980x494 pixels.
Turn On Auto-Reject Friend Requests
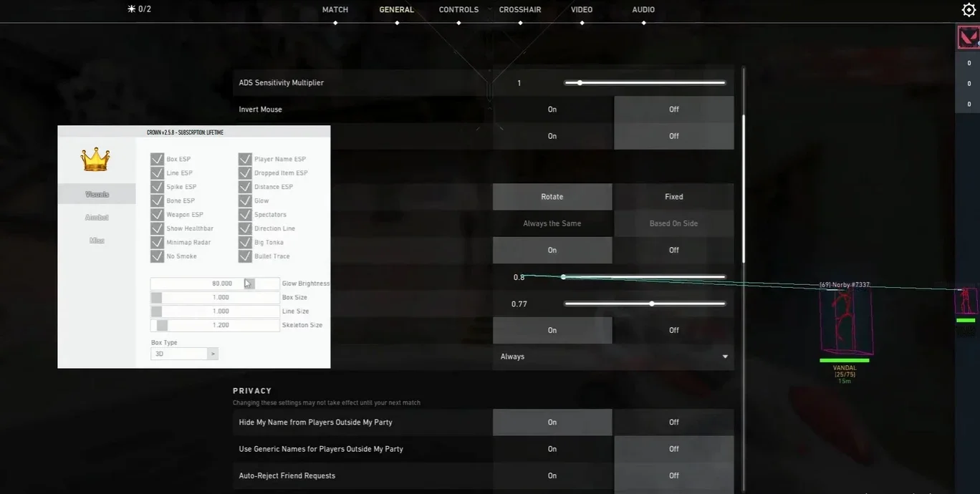click(x=552, y=475)
